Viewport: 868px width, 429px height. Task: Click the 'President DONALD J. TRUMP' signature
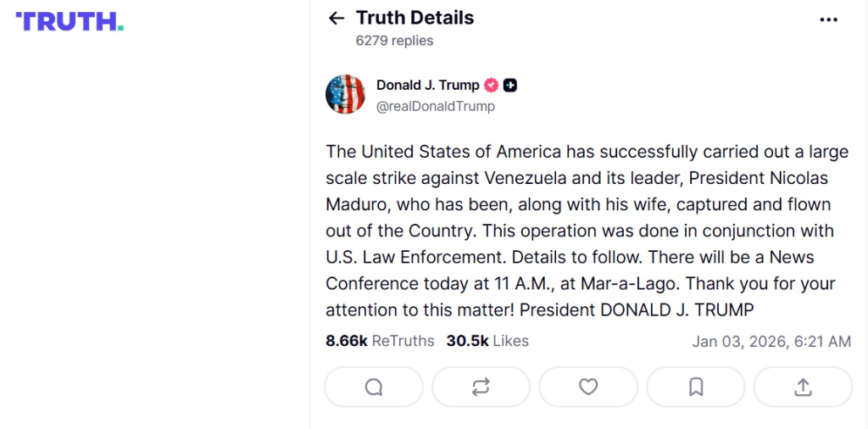click(x=637, y=309)
